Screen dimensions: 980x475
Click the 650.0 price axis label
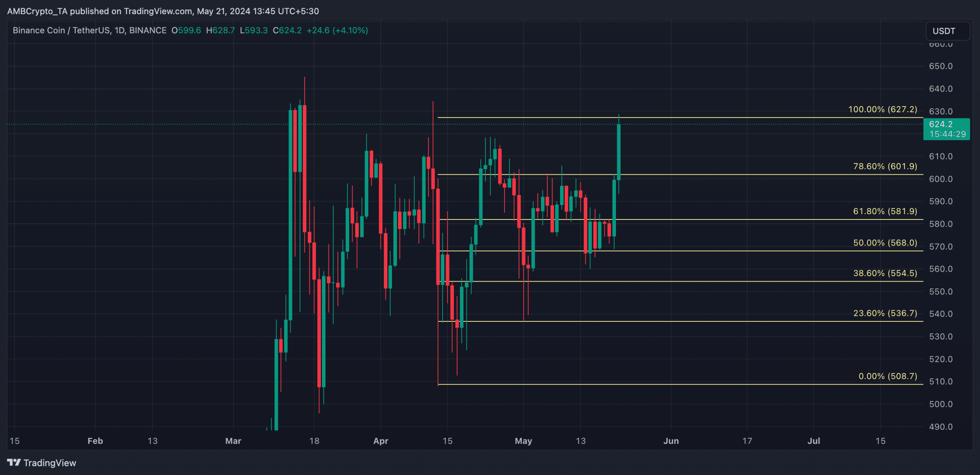point(941,66)
